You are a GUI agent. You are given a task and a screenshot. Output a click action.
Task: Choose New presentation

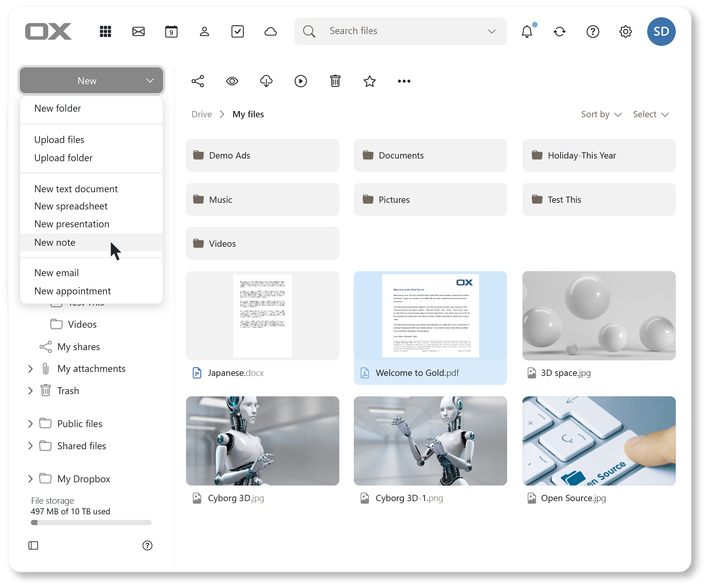[x=91, y=224]
